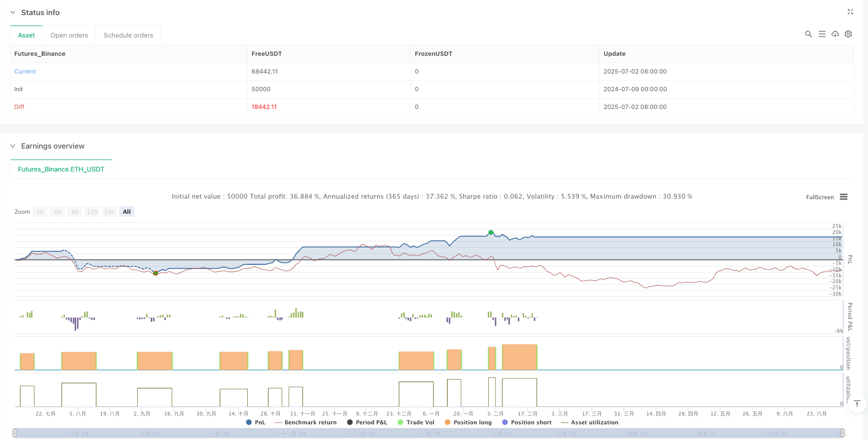Click the left handle of range navigator

[x=15, y=433]
